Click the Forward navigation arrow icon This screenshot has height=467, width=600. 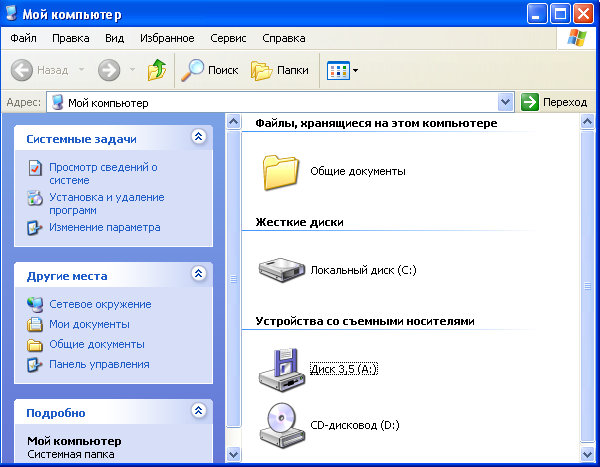pyautogui.click(x=109, y=70)
